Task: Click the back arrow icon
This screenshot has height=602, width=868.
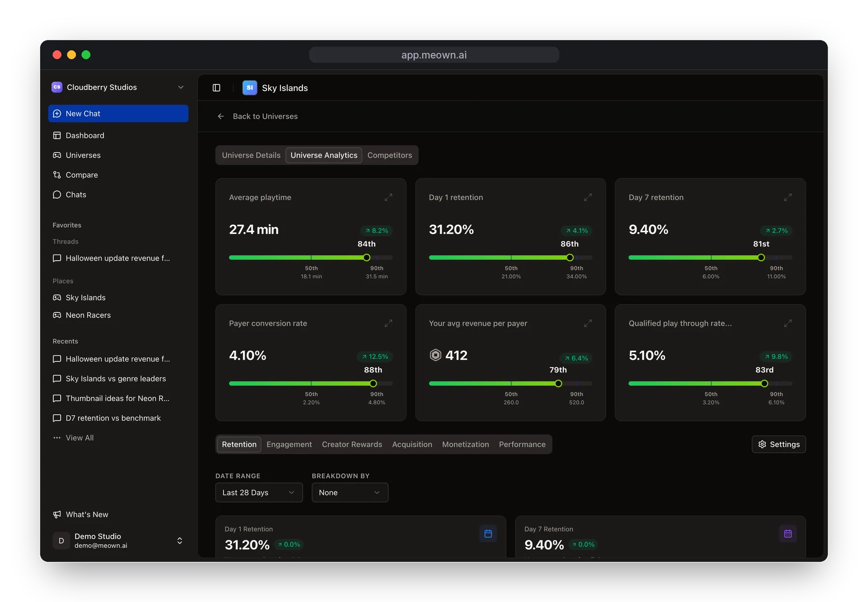Action: 221,116
